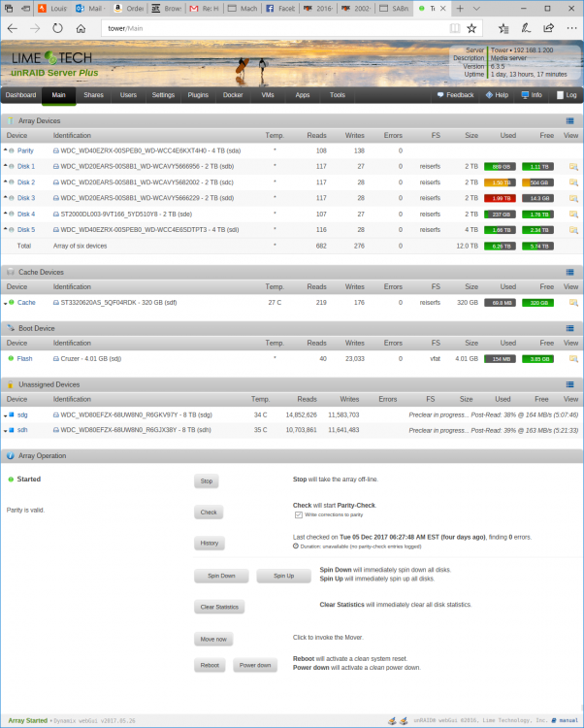The image size is (584, 728).
Task: Go to the browser home page
Action: coord(81,28)
